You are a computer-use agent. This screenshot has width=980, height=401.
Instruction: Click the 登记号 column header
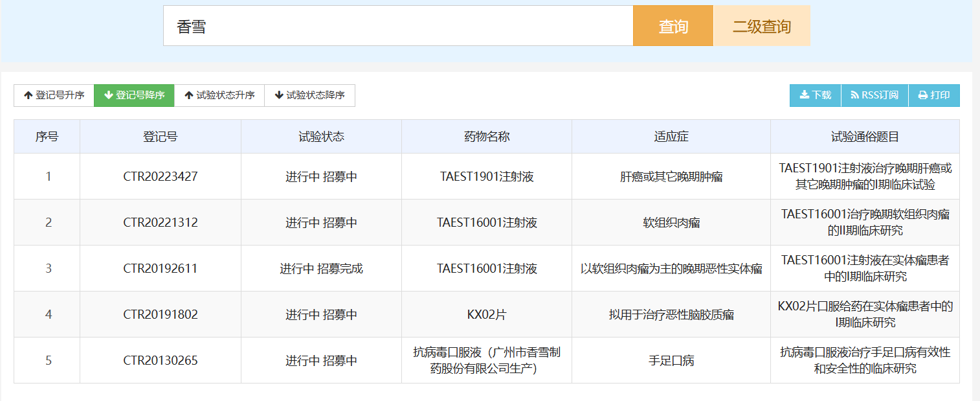pyautogui.click(x=161, y=137)
